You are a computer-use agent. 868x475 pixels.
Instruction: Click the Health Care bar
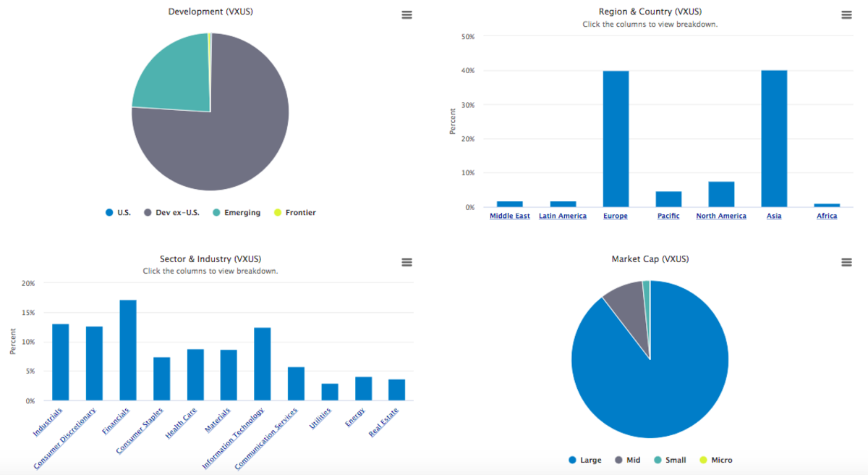tap(195, 375)
